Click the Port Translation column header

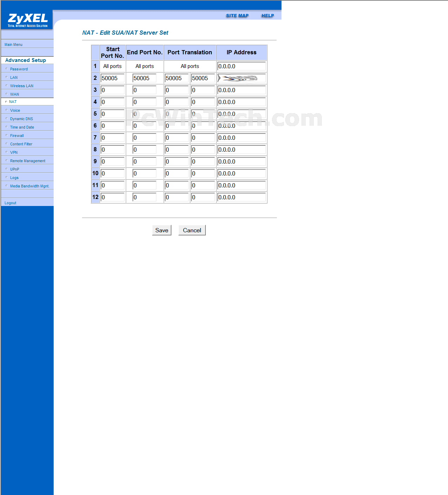(190, 52)
